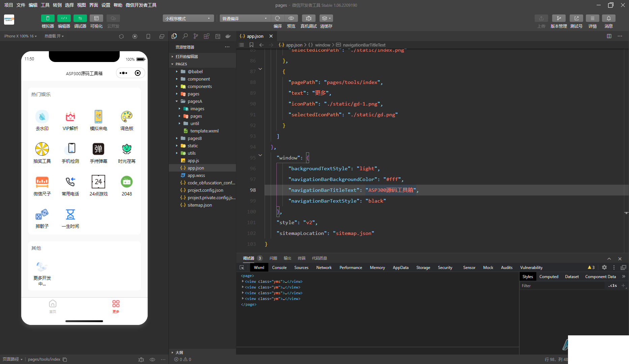This screenshot has height=364, width=629.
Task: Toggle the simulator panel button
Action: click(48, 18)
